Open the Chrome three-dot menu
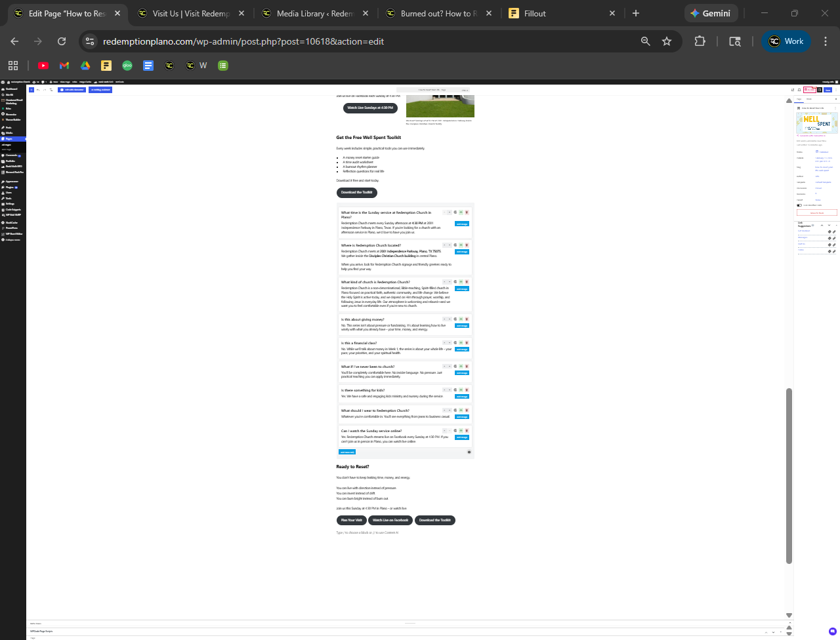840x640 pixels. point(825,41)
